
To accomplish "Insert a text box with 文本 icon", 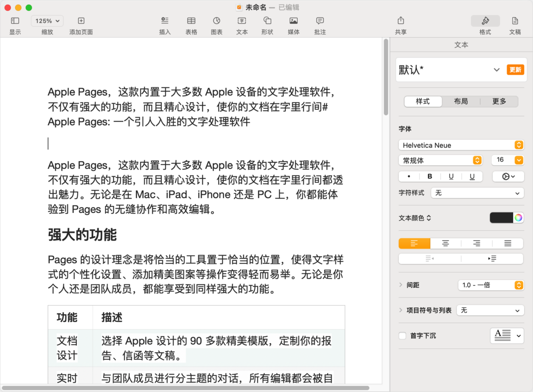I will point(242,21).
